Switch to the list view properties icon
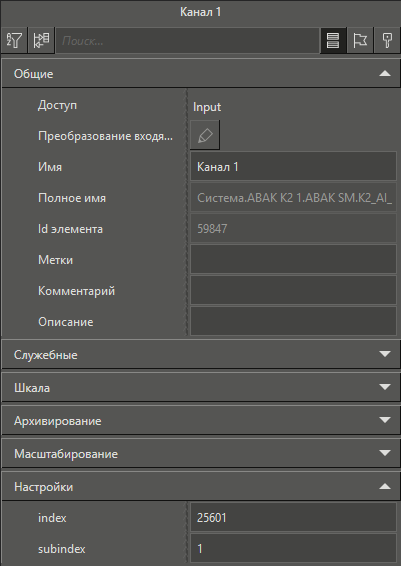This screenshot has height=566, width=401. tap(333, 40)
